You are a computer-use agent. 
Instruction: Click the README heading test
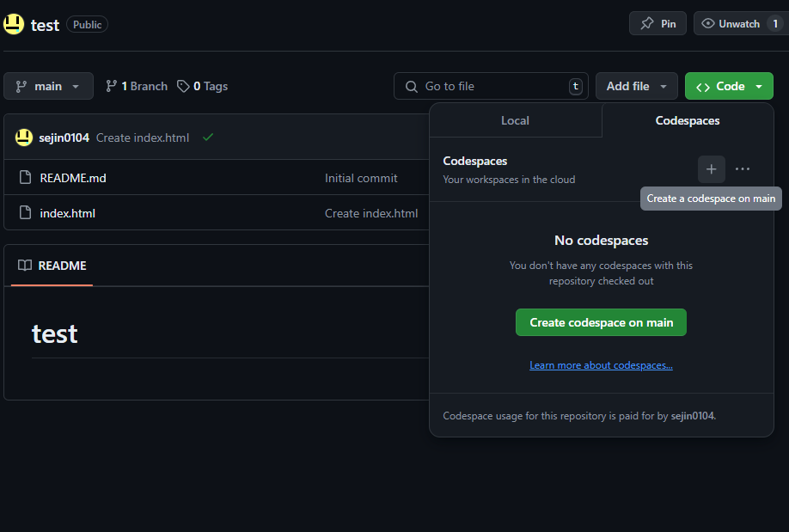coord(54,333)
